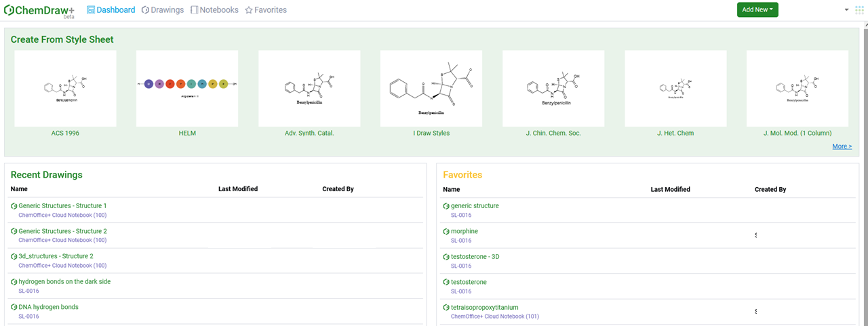This screenshot has width=868, height=326.
Task: Open the apps grid icon
Action: [859, 10]
